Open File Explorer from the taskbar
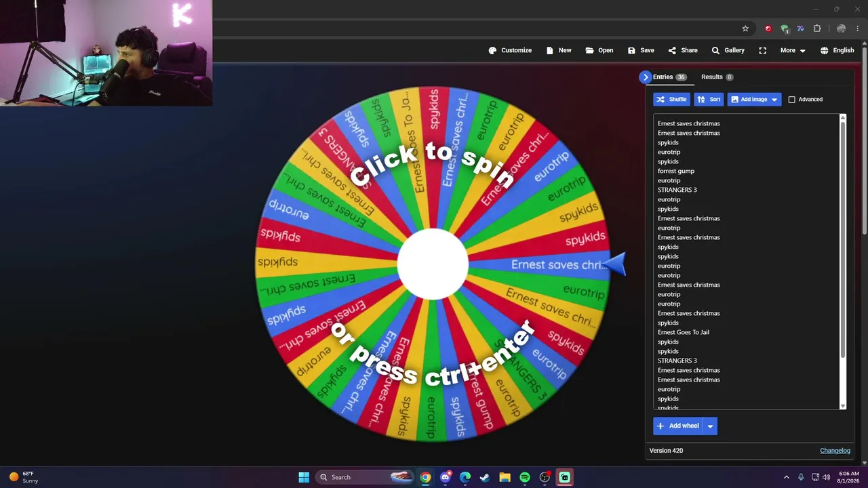This screenshot has width=868, height=488. pos(505,477)
